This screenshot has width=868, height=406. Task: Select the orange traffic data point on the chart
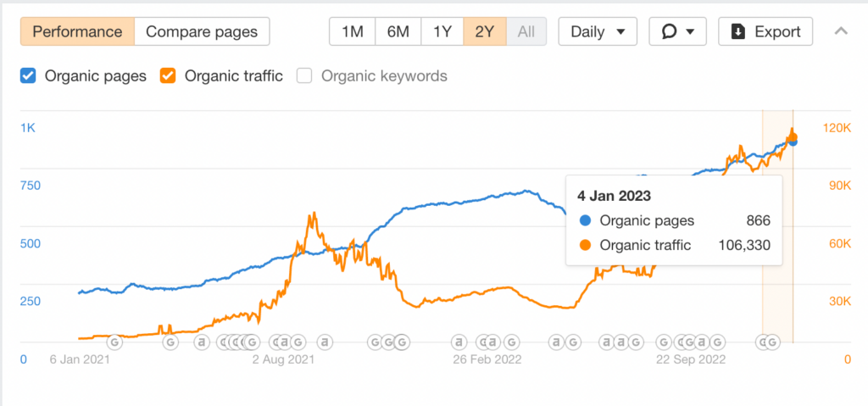[793, 136]
